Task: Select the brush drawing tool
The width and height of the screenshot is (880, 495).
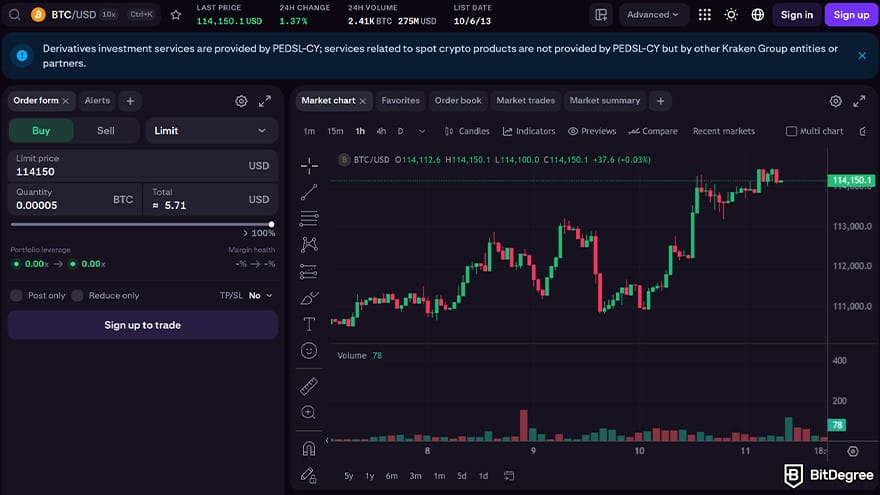Action: [x=309, y=298]
